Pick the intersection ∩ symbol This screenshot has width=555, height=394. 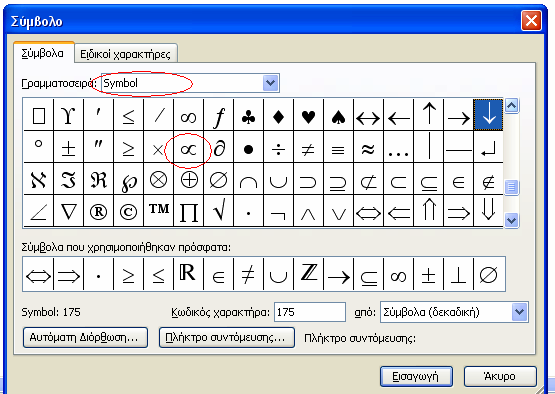[248, 179]
